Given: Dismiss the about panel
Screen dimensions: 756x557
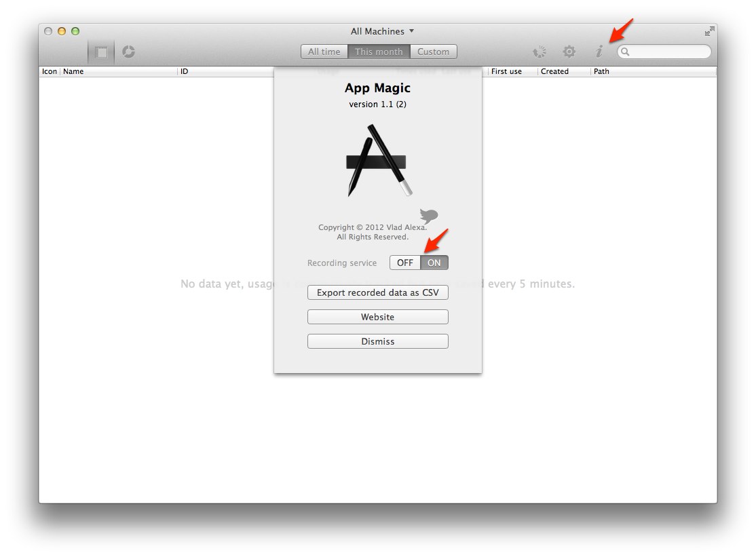Looking at the screenshot, I should [x=378, y=341].
